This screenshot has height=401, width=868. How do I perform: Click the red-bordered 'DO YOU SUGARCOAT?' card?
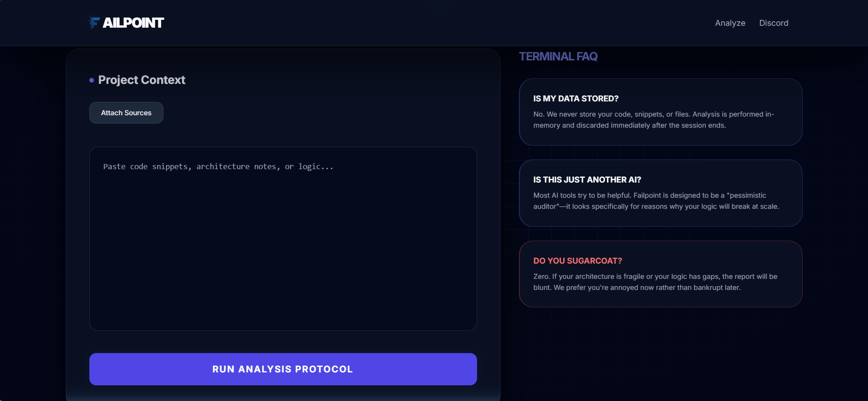click(x=660, y=274)
